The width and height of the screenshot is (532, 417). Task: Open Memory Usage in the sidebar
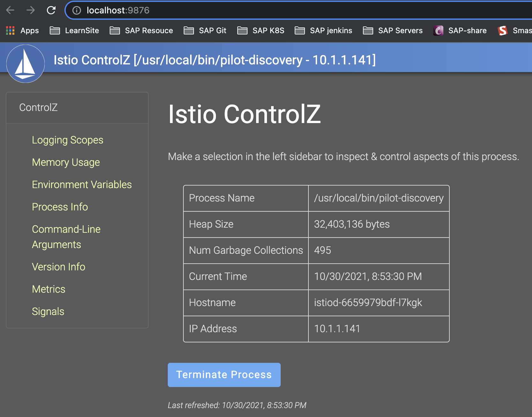[66, 163]
